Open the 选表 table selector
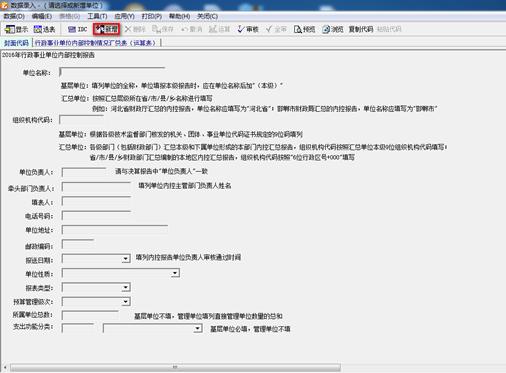Image resolution: width=506 pixels, height=373 pixels. pyautogui.click(x=44, y=29)
